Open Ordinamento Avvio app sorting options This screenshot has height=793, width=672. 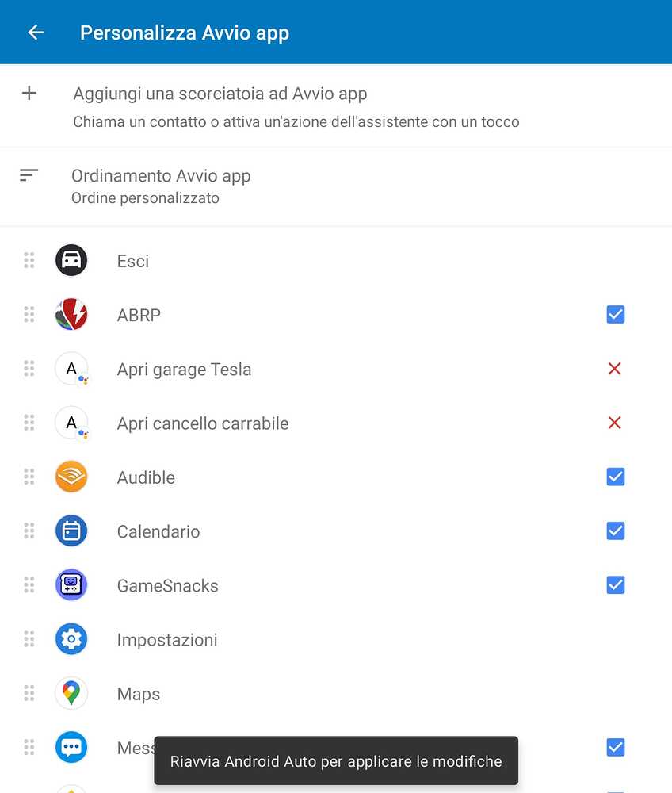tap(161, 186)
